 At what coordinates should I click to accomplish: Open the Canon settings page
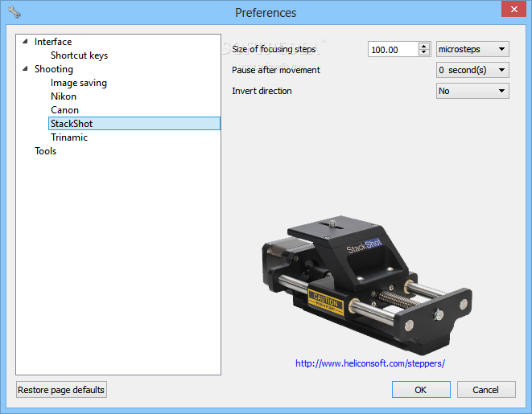[x=64, y=110]
